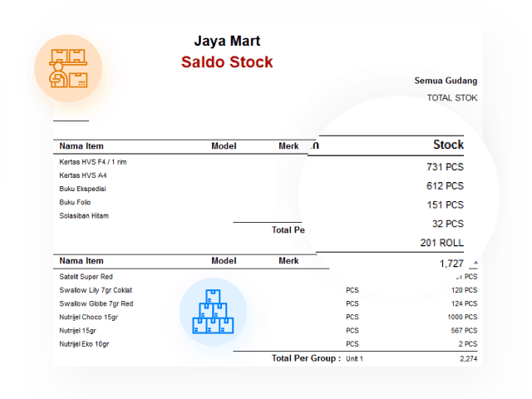Viewport: 532px width, 399px height.
Task: Click the Kertas HVS A4 item
Action: pos(83,175)
